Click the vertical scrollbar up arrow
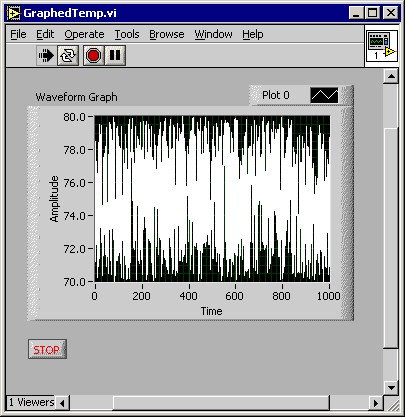Image resolution: width=405 pixels, height=417 pixels. click(x=391, y=76)
